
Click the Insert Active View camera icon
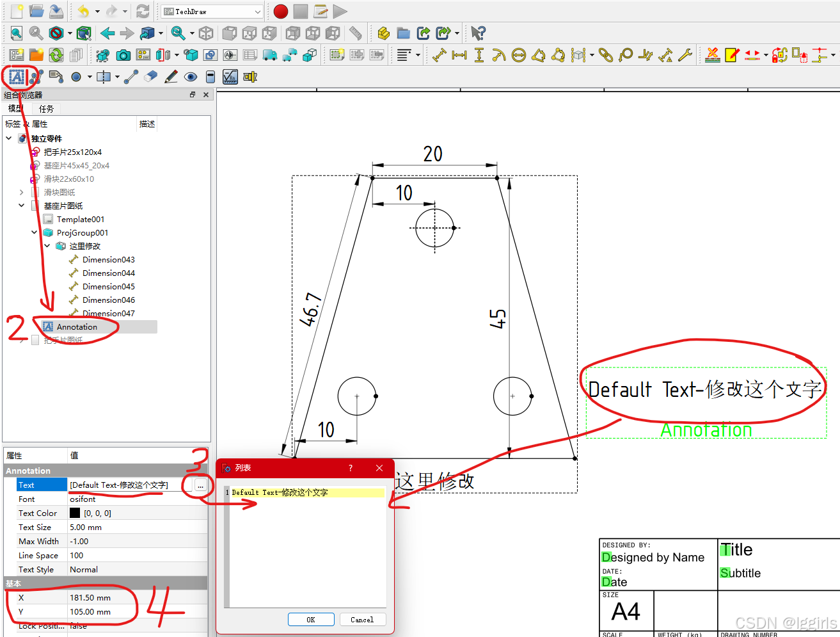[123, 55]
